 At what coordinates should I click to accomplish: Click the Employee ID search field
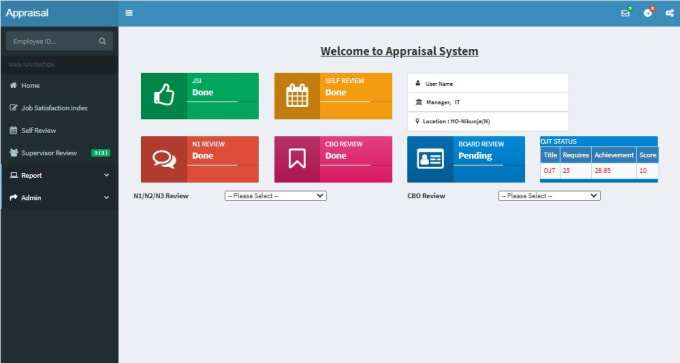click(52, 41)
